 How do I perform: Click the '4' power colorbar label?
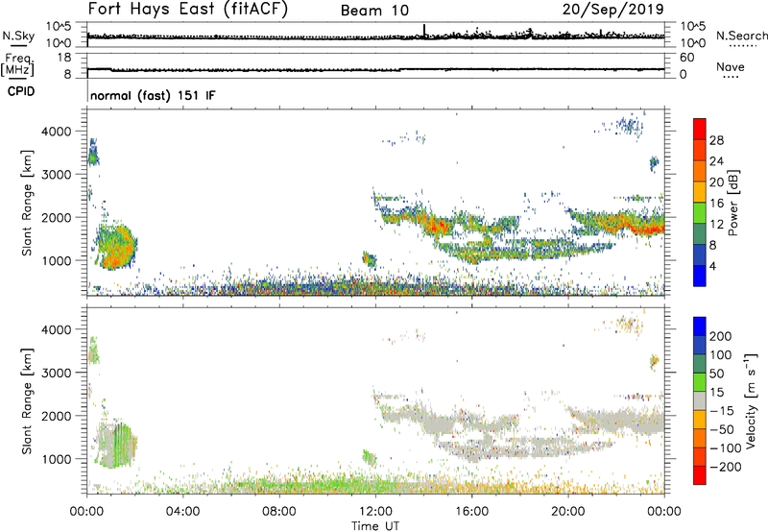(x=712, y=266)
